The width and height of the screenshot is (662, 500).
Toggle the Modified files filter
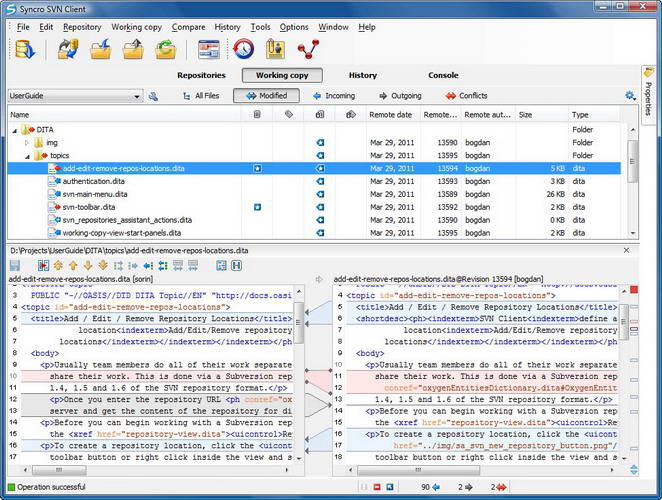pos(266,96)
